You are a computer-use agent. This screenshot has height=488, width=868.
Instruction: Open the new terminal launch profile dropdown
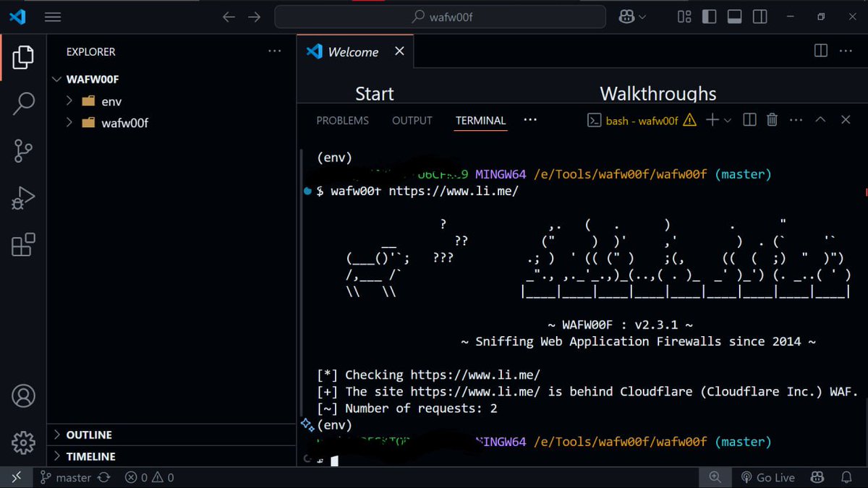point(728,121)
